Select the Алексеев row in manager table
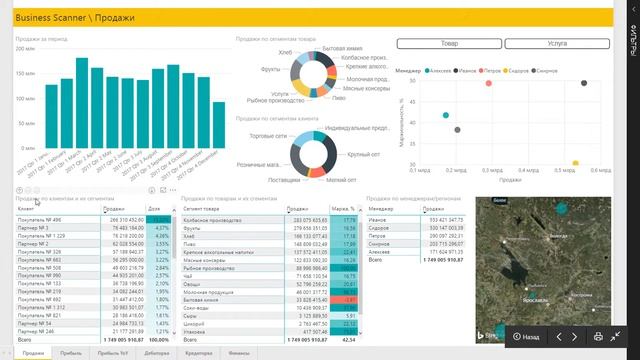 tap(416, 252)
